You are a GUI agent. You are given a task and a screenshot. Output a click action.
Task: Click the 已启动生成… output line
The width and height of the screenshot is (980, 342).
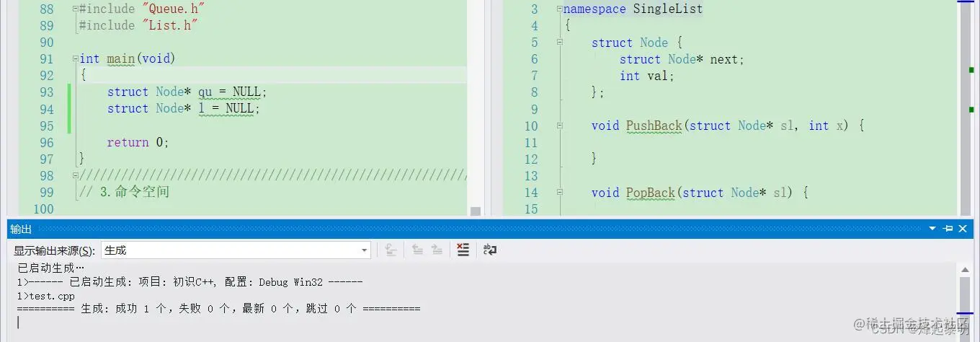tap(50, 268)
